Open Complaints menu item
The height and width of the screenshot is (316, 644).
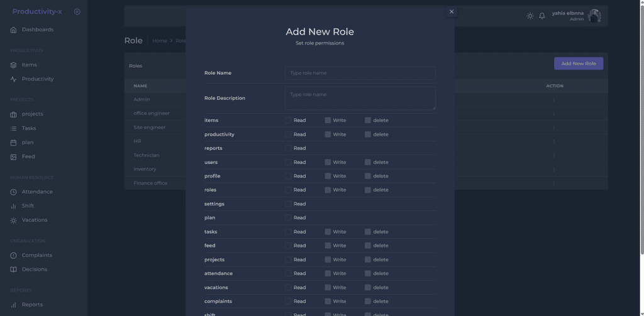(37, 255)
